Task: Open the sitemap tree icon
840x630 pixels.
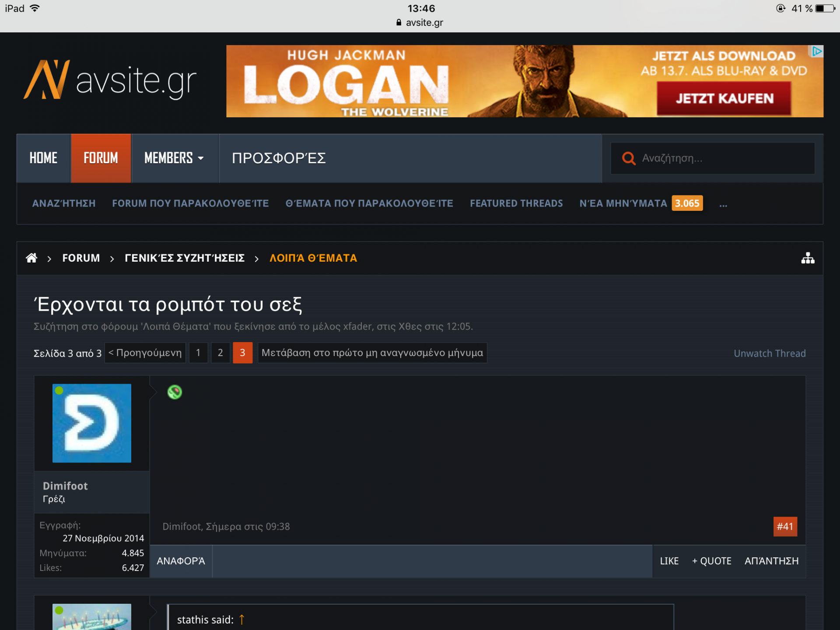Action: pos(807,258)
